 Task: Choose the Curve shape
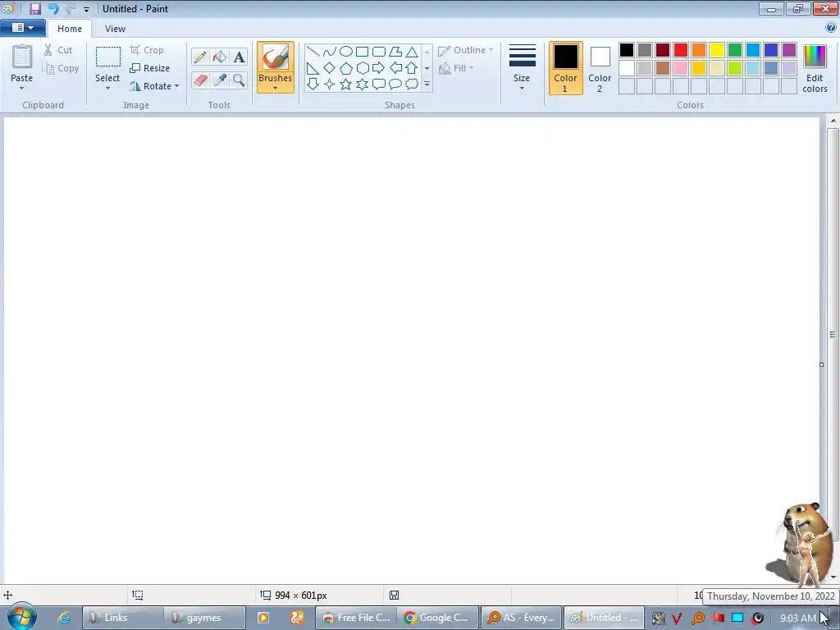(x=330, y=52)
